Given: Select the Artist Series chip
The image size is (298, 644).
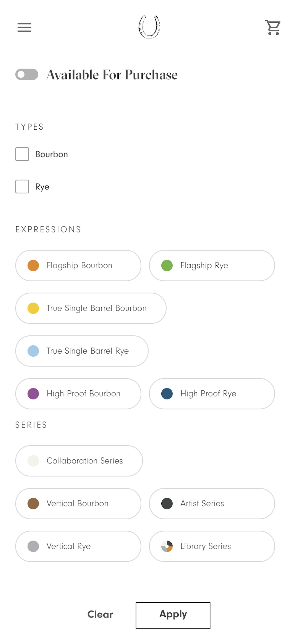Looking at the screenshot, I should (x=212, y=504).
